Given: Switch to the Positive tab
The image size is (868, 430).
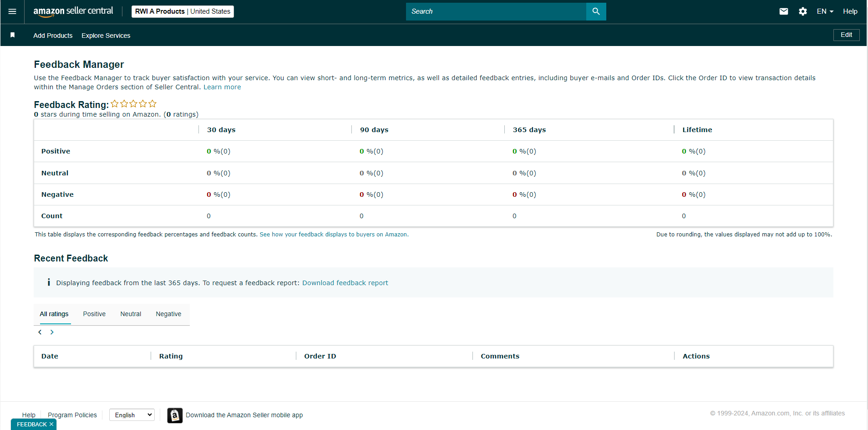Looking at the screenshot, I should coord(94,314).
